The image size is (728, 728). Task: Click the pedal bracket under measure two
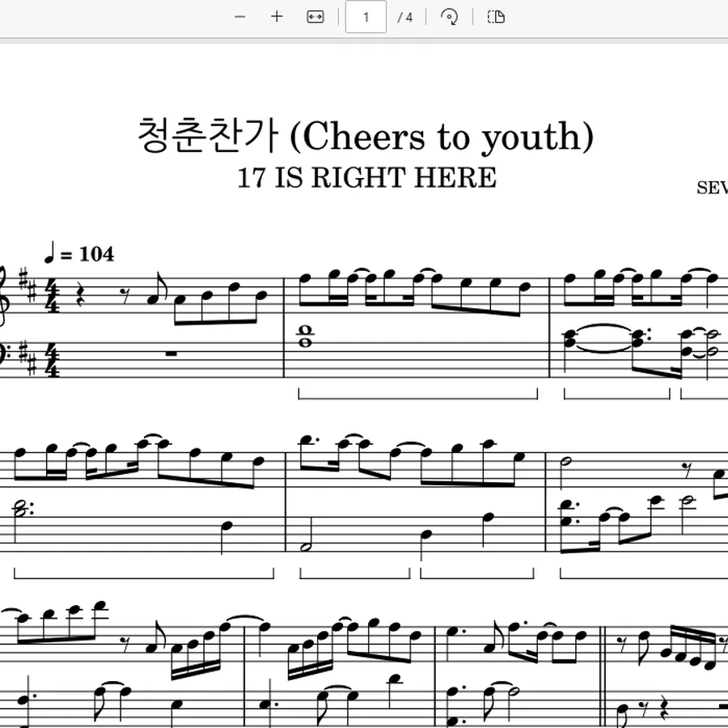[418, 394]
